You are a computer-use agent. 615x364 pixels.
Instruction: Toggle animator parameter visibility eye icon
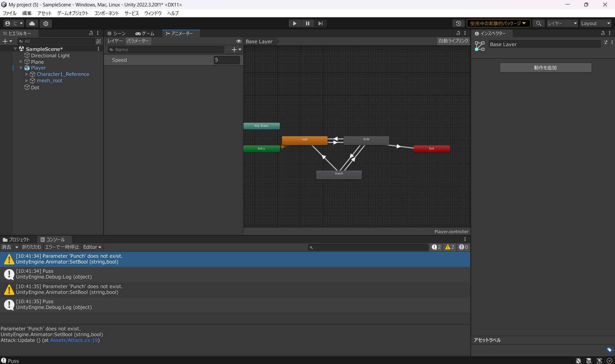(x=239, y=41)
